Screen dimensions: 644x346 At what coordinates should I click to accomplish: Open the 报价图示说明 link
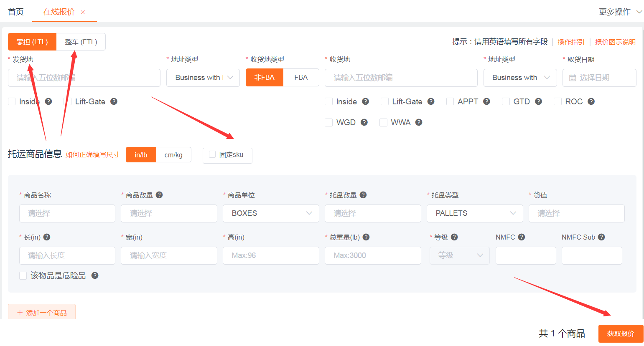615,42
